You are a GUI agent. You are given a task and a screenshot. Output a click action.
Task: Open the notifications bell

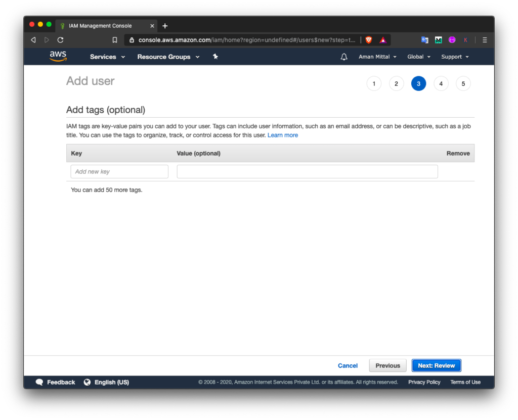[x=344, y=57]
